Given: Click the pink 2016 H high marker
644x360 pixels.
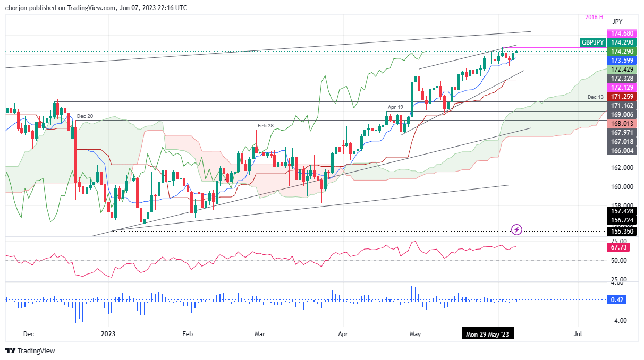Looking at the screenshot, I should click(594, 16).
